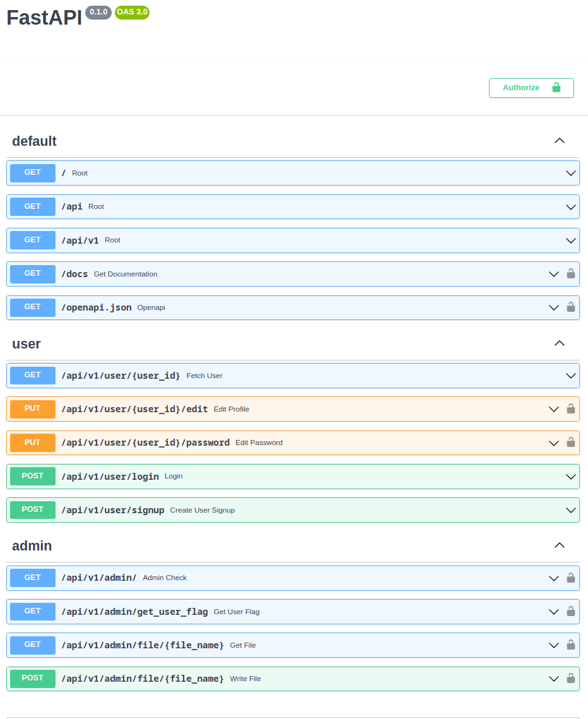Click lock icon on Admin Check row
Image resolution: width=588 pixels, height=719 pixels.
570,578
